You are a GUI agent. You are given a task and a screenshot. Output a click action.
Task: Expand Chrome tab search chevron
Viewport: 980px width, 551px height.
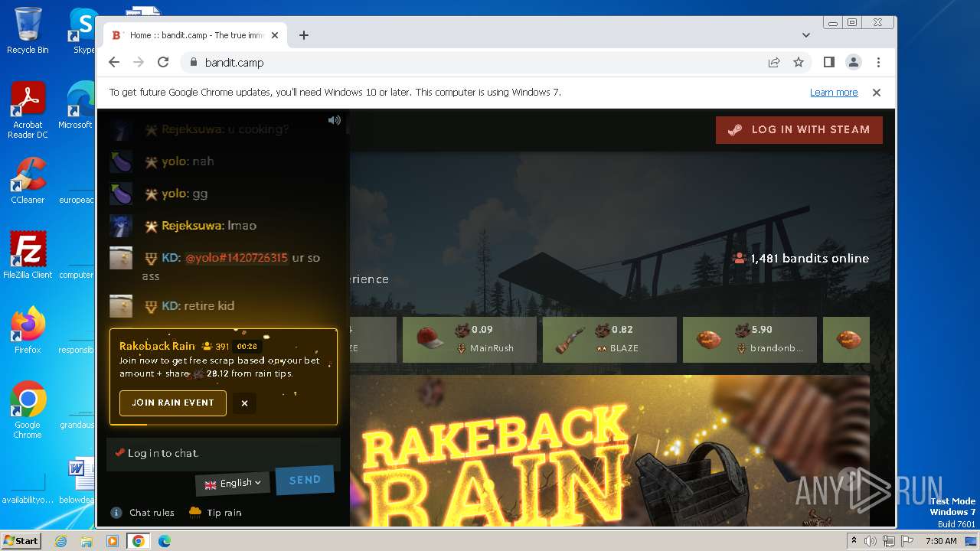tap(806, 35)
